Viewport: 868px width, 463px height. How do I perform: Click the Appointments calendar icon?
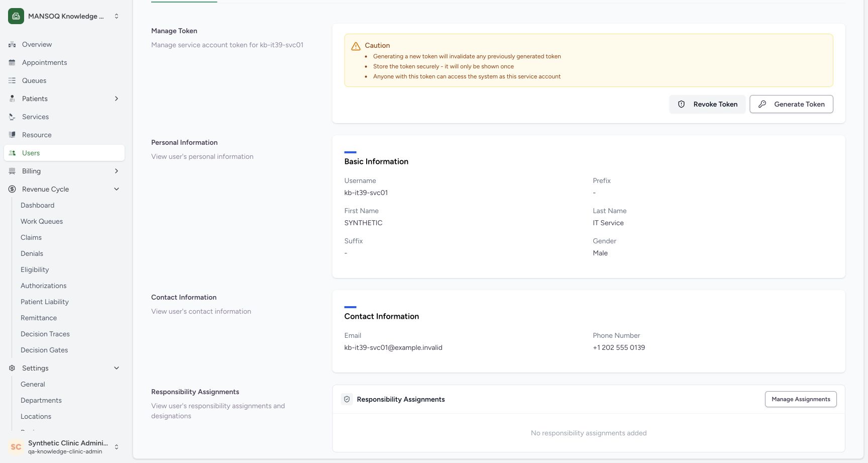(x=12, y=62)
